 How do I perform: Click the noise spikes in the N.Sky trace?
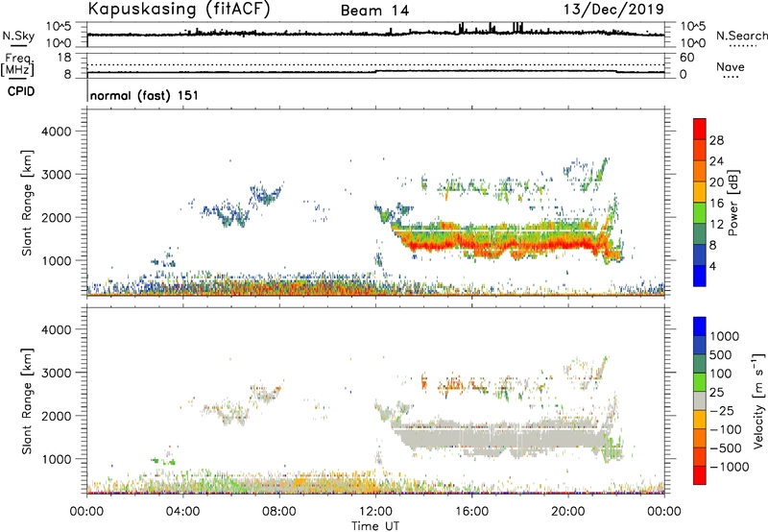coord(491,28)
